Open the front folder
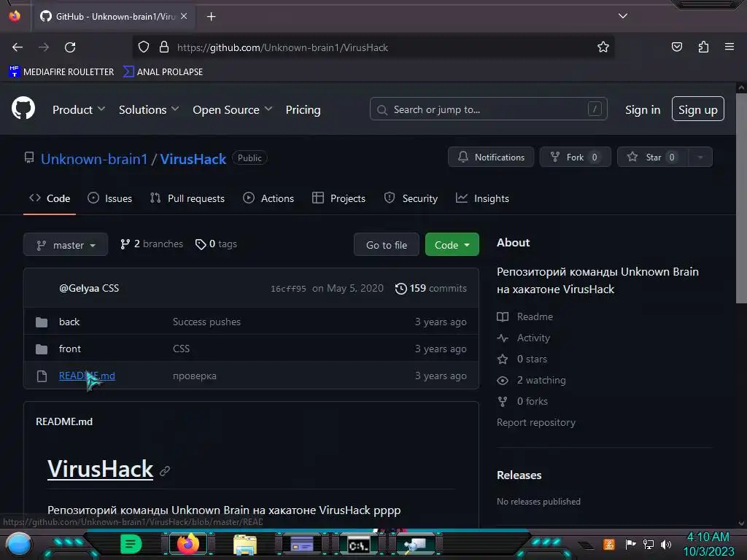The image size is (747, 560). 69,349
